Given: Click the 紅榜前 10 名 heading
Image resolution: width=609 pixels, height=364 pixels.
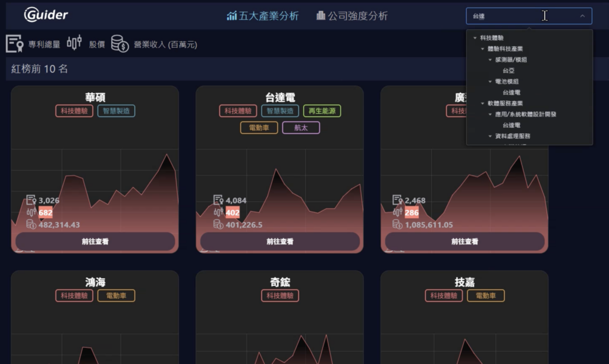Looking at the screenshot, I should (40, 69).
